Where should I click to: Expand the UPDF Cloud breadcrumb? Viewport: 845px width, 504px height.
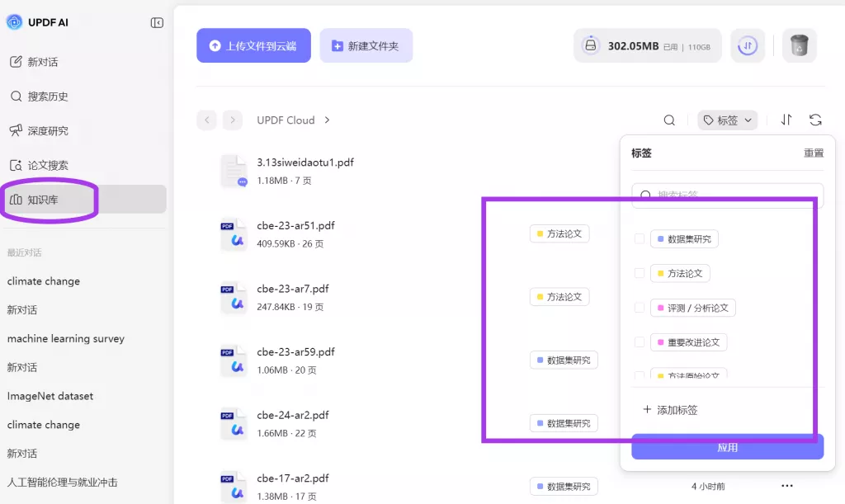[326, 120]
